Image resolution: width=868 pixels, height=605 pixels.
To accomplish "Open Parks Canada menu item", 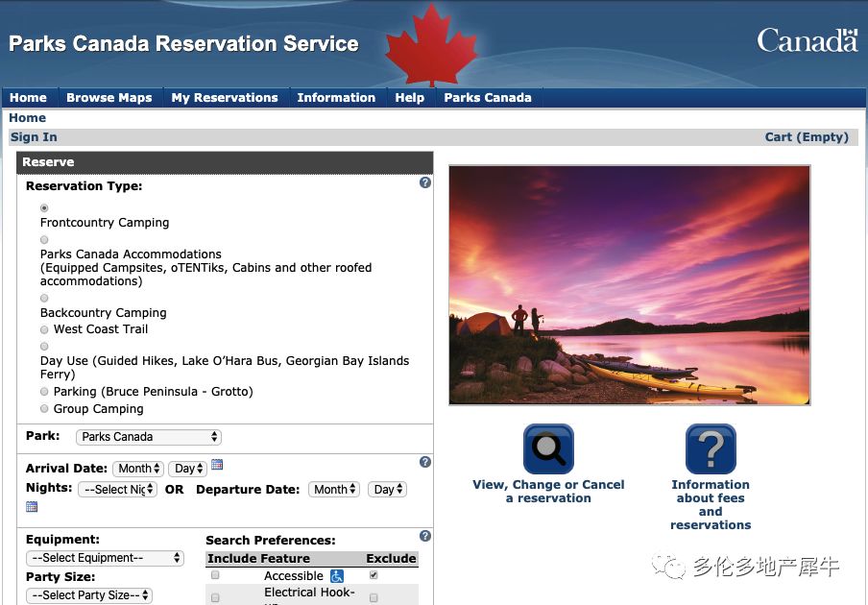I will pyautogui.click(x=488, y=98).
